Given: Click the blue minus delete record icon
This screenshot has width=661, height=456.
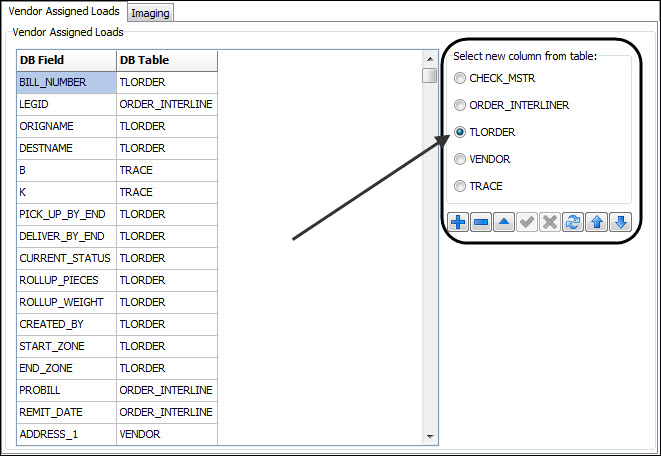Looking at the screenshot, I should pos(481,222).
